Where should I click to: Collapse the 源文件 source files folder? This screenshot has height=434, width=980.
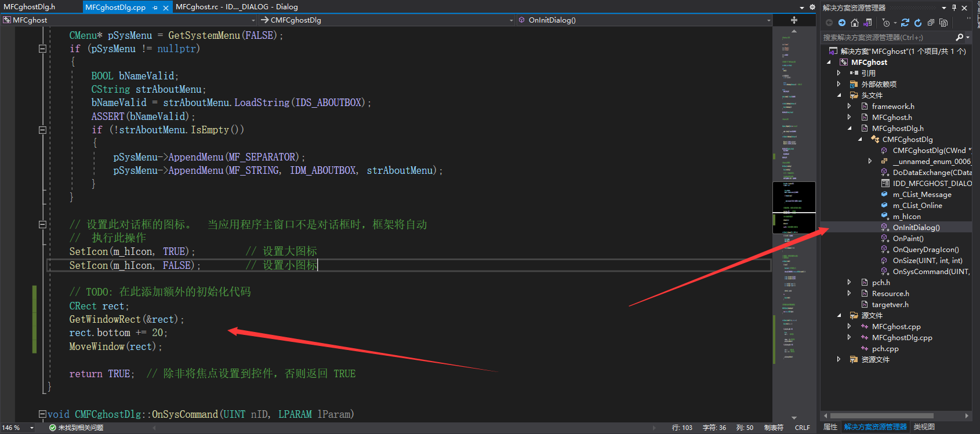click(x=839, y=316)
